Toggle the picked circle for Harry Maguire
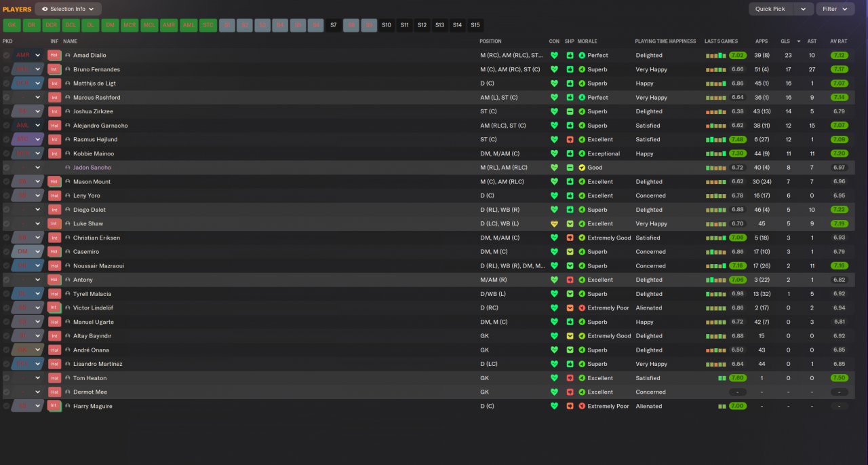This screenshot has width=868, height=465. pos(7,406)
